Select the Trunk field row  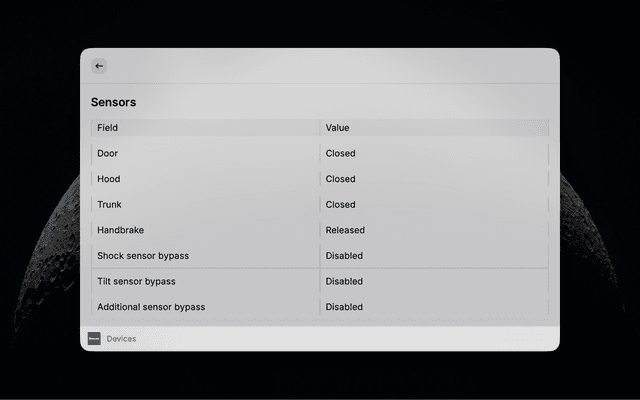(x=320, y=204)
